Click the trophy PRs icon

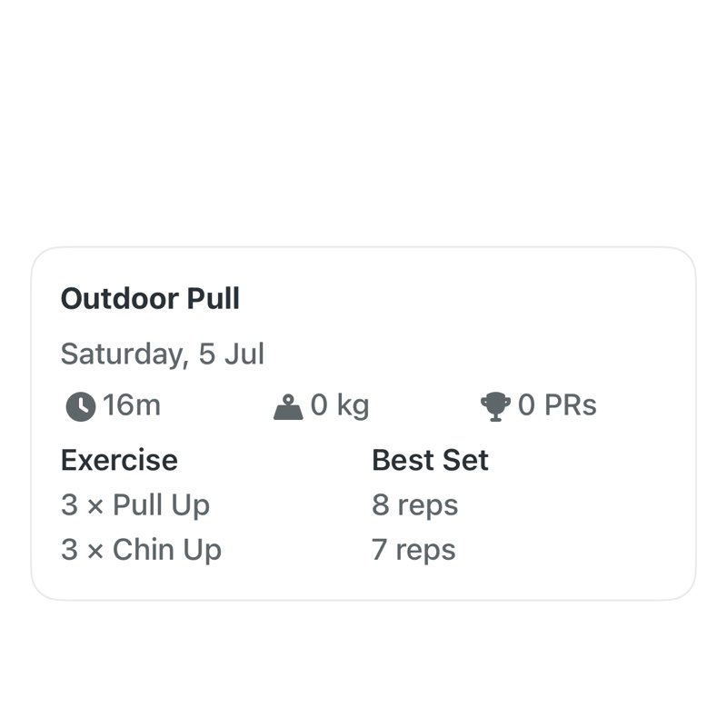point(496,406)
